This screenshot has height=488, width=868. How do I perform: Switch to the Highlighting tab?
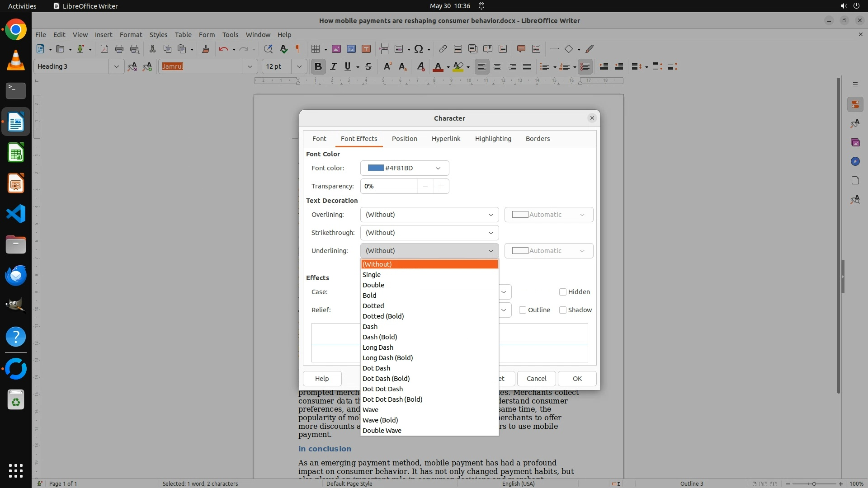click(493, 139)
